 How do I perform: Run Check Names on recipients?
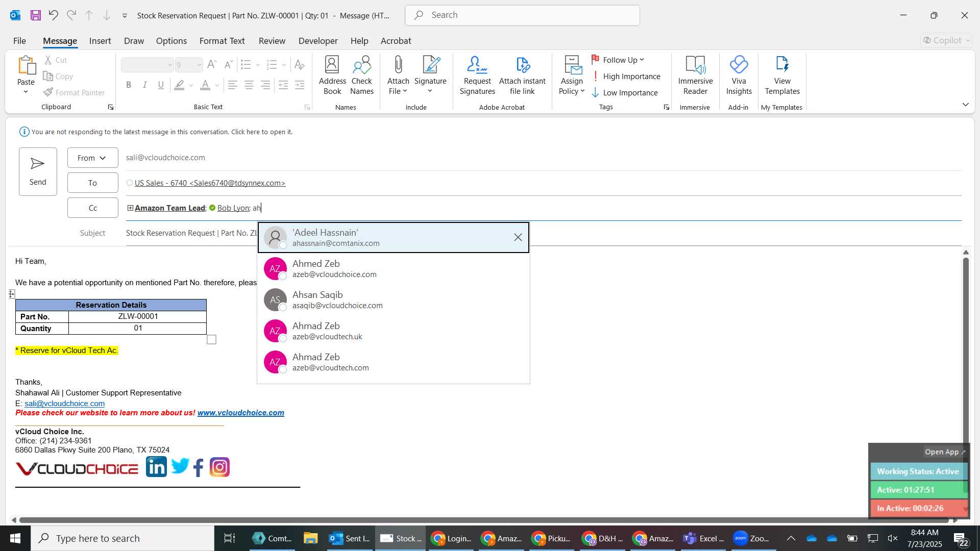(362, 76)
